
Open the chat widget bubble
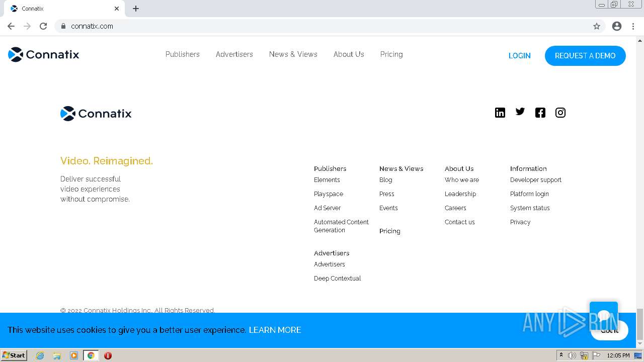pos(604,316)
